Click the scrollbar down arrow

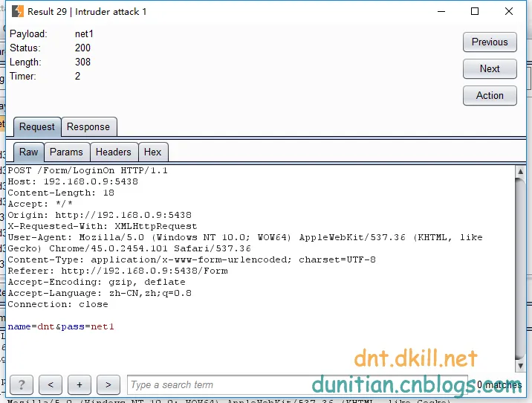(520, 366)
